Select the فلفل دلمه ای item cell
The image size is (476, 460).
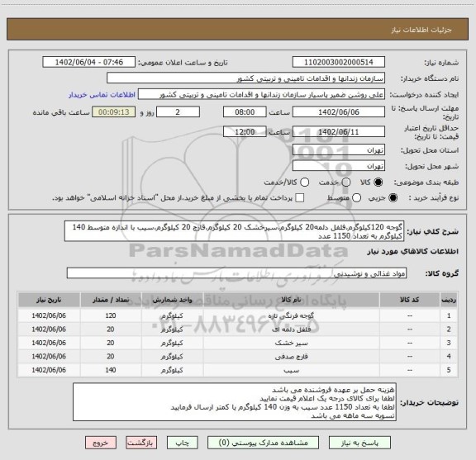coord(291,330)
